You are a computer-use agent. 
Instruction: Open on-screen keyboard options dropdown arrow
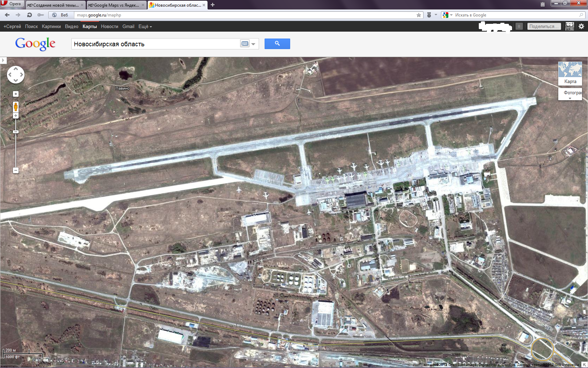point(253,44)
